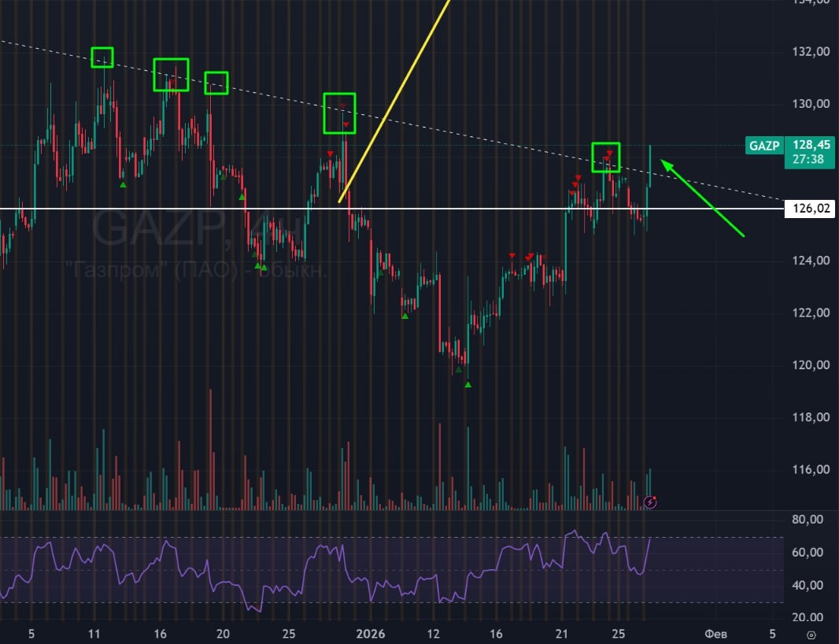Screen dimensions: 839x644
Task: Click the 60,00 RSI scale label
Action: tap(808, 552)
